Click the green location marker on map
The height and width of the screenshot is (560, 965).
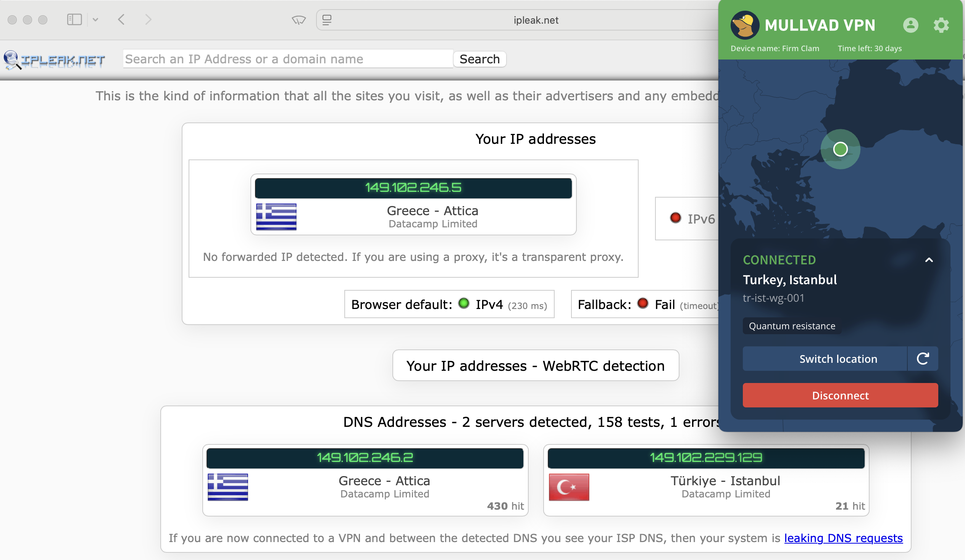pos(840,149)
